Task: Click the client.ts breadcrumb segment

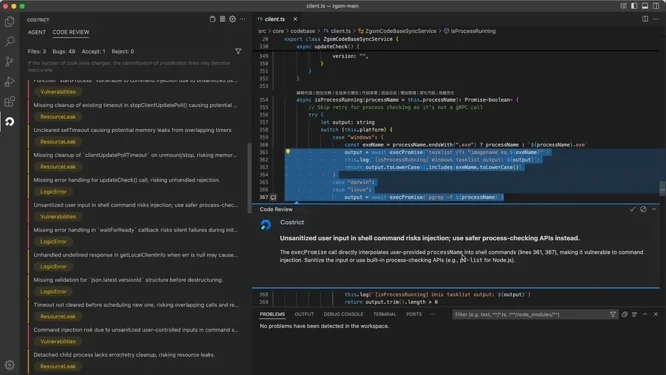Action: point(340,31)
